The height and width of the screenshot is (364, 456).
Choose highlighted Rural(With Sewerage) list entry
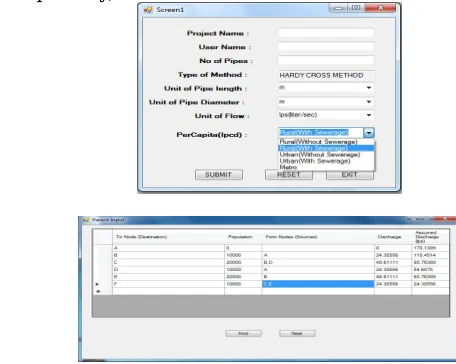tap(327, 148)
